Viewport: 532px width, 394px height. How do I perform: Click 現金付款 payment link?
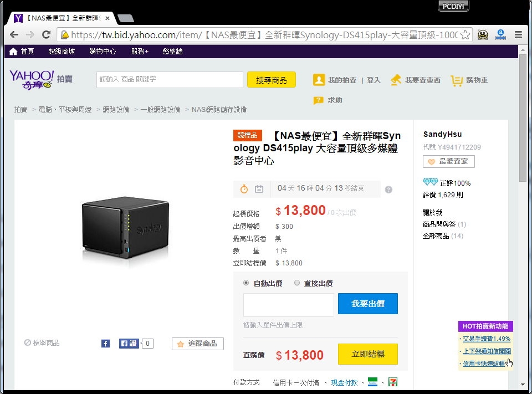344,382
